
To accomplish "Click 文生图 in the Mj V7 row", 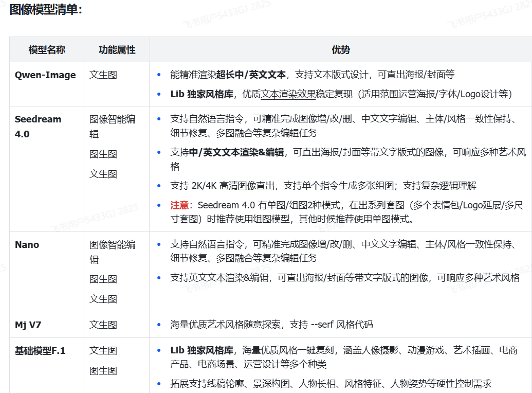I will click(x=103, y=325).
